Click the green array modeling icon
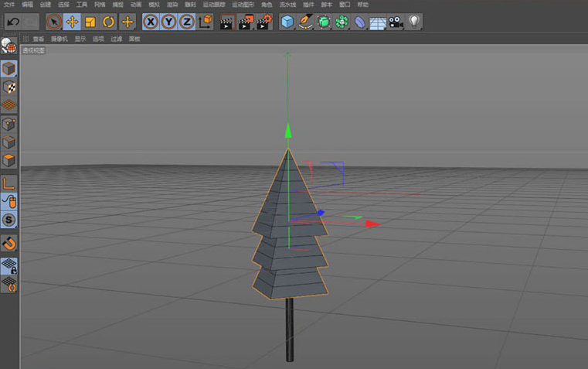 pyautogui.click(x=342, y=22)
